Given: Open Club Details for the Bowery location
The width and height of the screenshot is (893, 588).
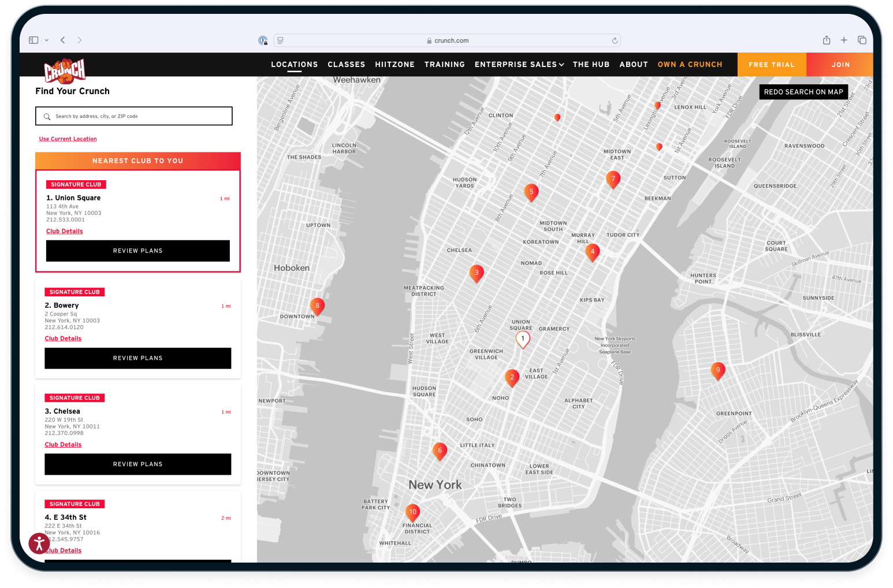Looking at the screenshot, I should pos(63,338).
